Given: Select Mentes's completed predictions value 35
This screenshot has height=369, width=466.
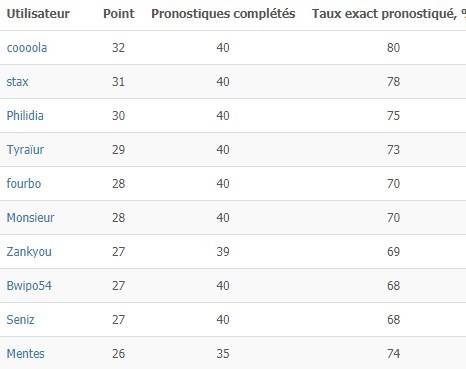Looking at the screenshot, I should [223, 354].
